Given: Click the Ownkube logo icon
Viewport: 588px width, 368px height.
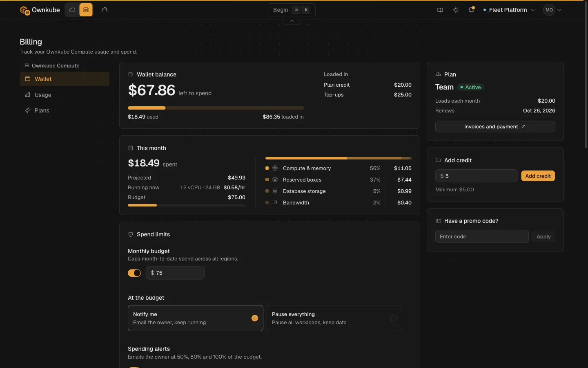Looking at the screenshot, I should coord(25,10).
